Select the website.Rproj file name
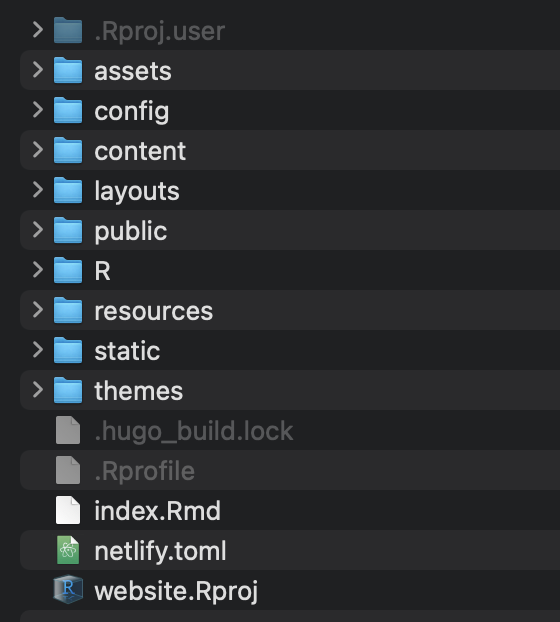This screenshot has height=622, width=560. (176, 591)
